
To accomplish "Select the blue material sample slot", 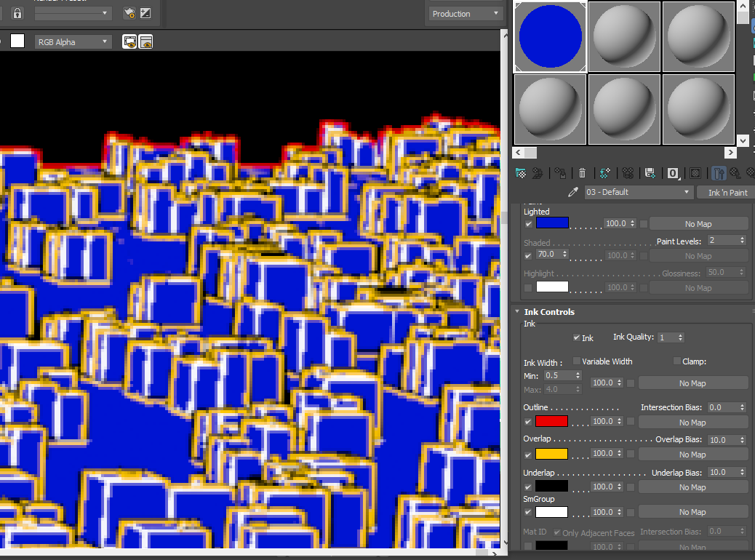I will coord(551,36).
